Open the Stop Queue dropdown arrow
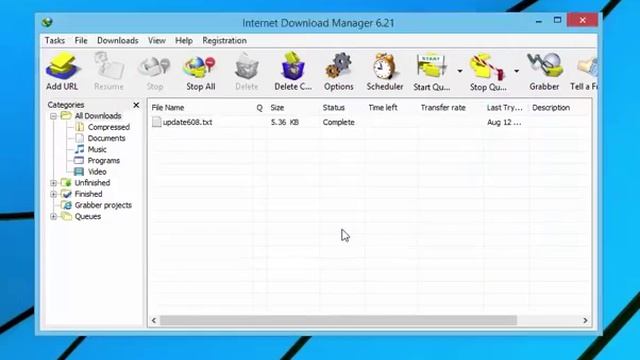The height and width of the screenshot is (360, 640). tap(516, 71)
